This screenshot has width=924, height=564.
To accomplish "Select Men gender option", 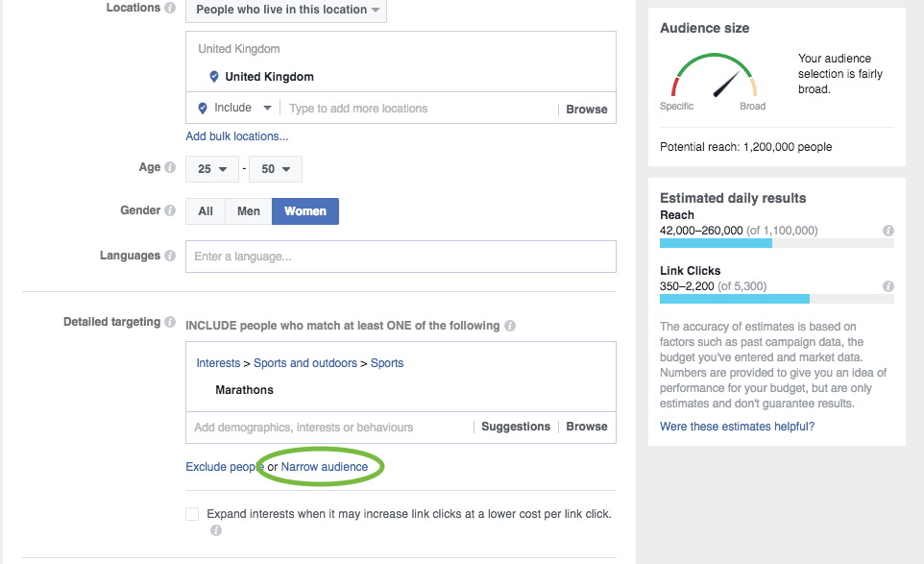I will tap(248, 211).
